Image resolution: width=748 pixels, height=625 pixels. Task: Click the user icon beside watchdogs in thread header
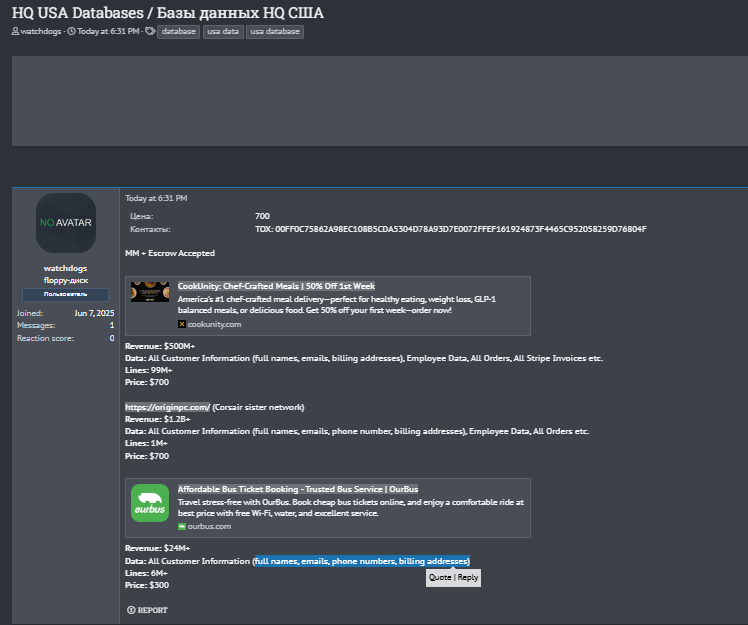point(16,32)
